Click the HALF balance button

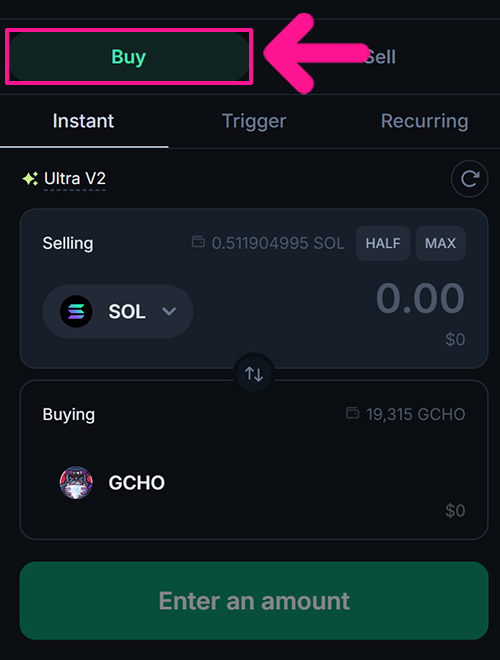[383, 243]
